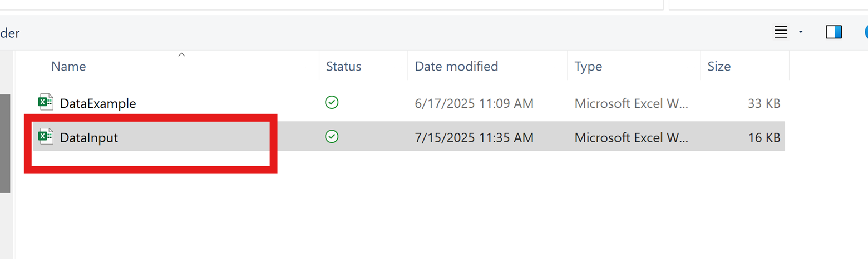Click the Size column header
The image size is (868, 259).
coord(719,67)
